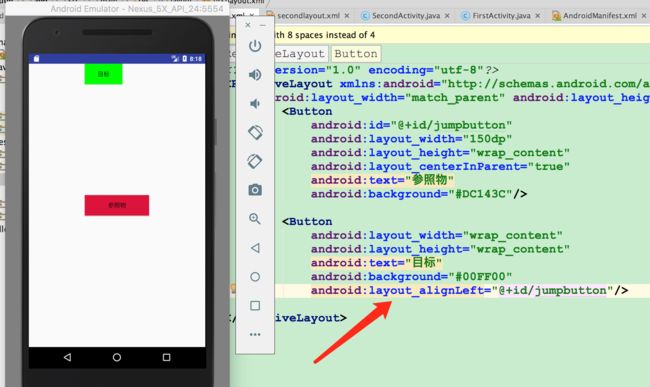Image resolution: width=650 pixels, height=387 pixels.
Task: Click the emulator volume down icon
Action: click(x=255, y=104)
